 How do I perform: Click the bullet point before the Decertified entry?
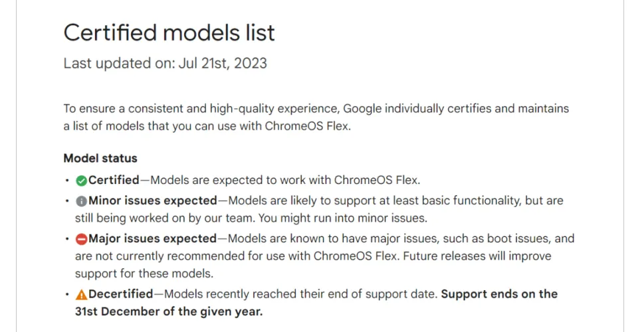pos(66,294)
